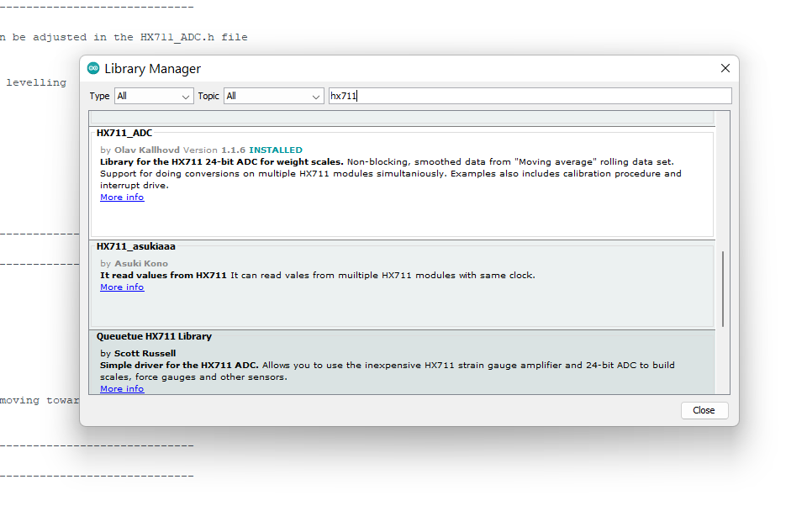Close the Library Manager with the X button
Viewport: 807px width, 532px height.
[725, 68]
